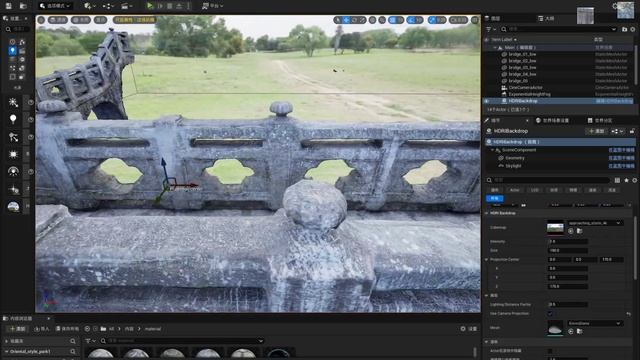Open the Cubemap asset dropdown
Image resolution: width=640 pixels, height=360 pixels.
pyautogui.click(x=595, y=223)
